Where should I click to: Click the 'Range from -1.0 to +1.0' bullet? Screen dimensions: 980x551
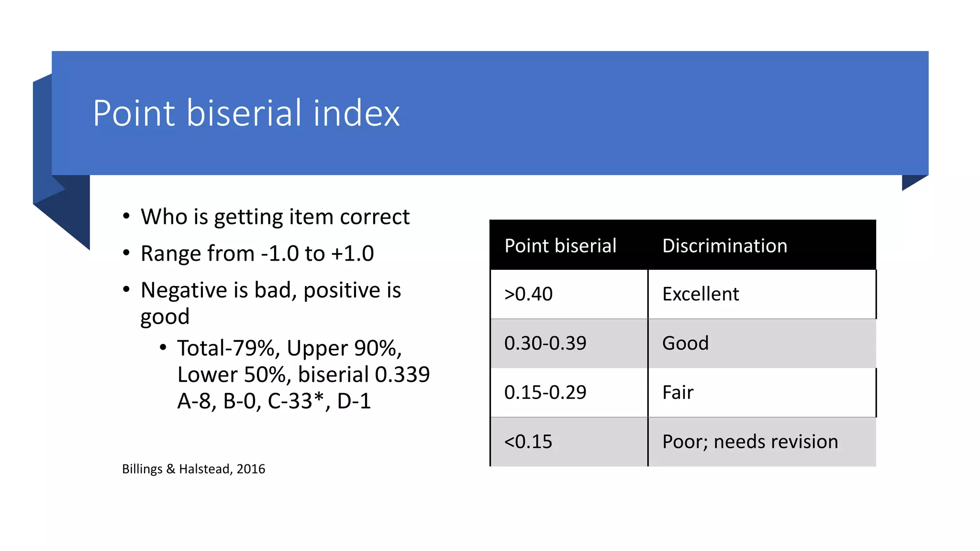click(x=257, y=253)
